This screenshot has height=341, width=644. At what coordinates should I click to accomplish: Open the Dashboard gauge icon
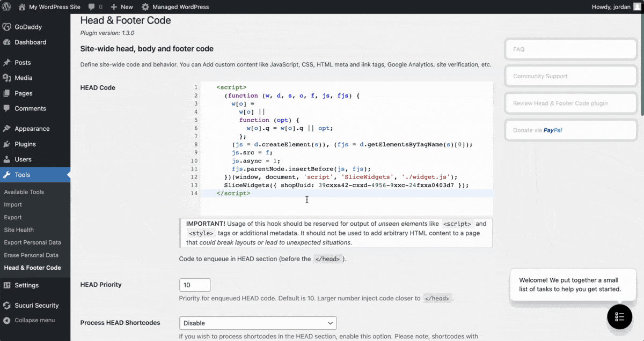pyautogui.click(x=7, y=42)
